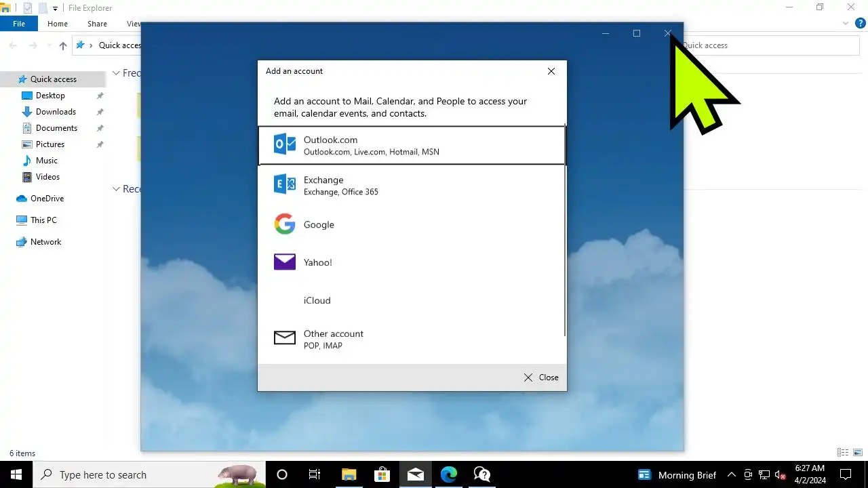Open Pictures in navigation pane

(50, 144)
